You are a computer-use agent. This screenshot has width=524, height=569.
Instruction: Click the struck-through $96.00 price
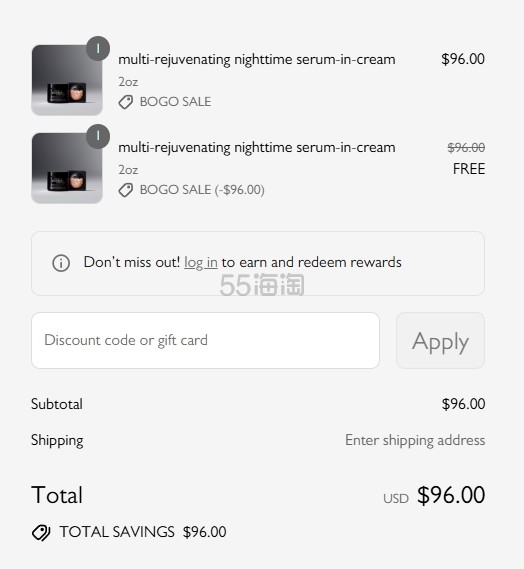point(466,148)
